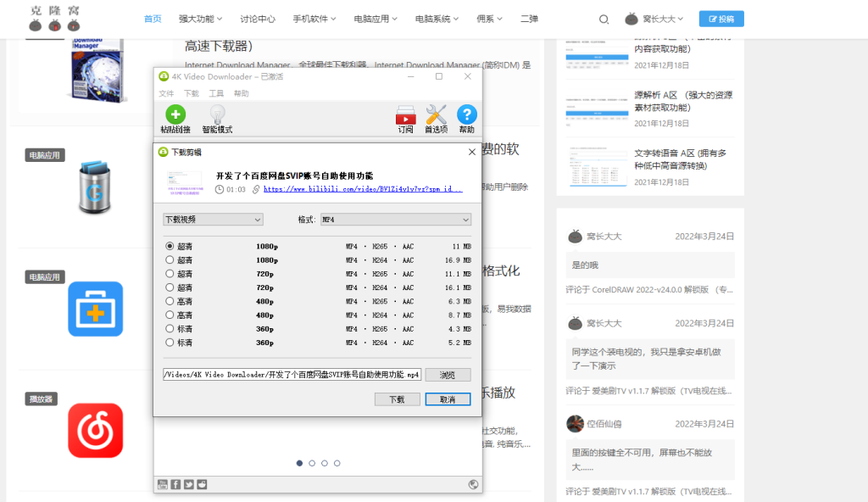
Task: Click the video thumbnail in download dialog
Action: pyautogui.click(x=186, y=183)
